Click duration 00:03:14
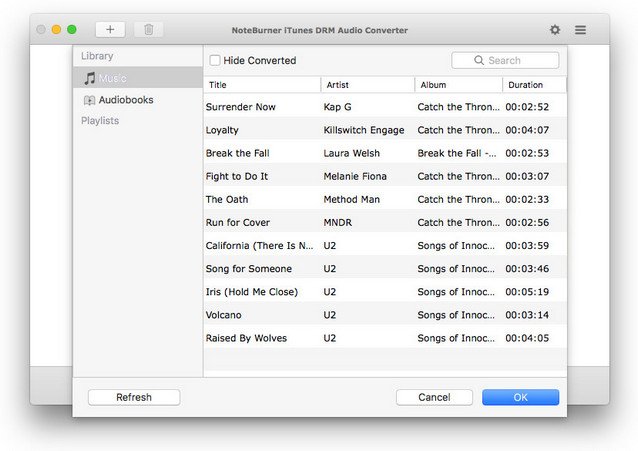Image resolution: width=638 pixels, height=451 pixels. pos(527,315)
